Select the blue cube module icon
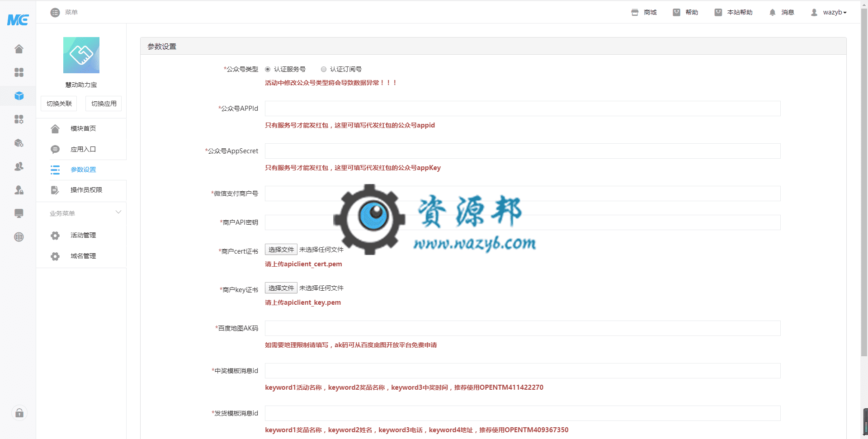868x439 pixels. click(19, 96)
